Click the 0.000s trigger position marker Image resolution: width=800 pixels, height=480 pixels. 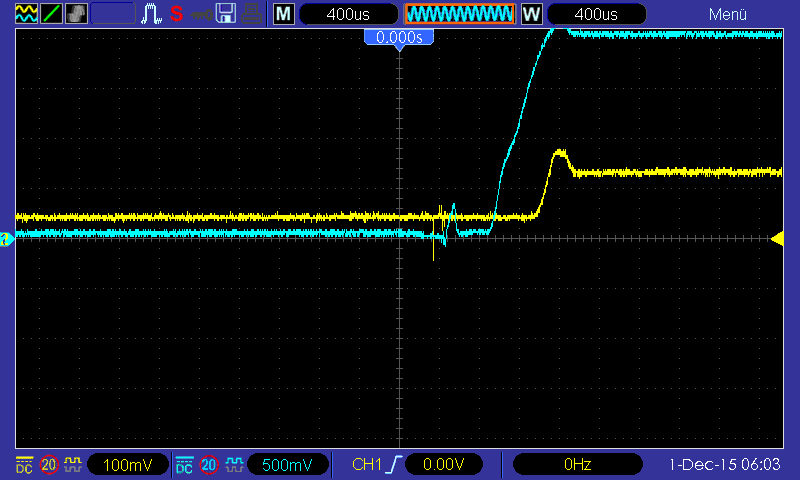(x=399, y=37)
